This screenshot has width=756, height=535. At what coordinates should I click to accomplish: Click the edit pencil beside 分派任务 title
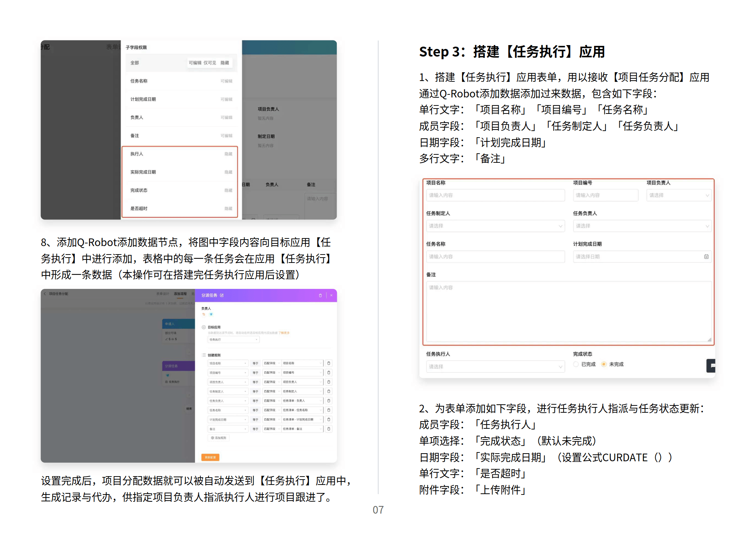[x=222, y=295]
